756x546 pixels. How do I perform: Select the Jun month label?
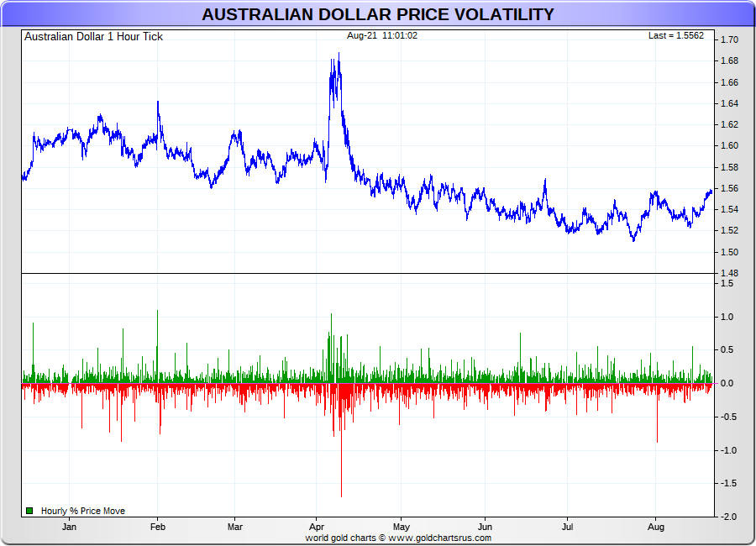point(485,527)
